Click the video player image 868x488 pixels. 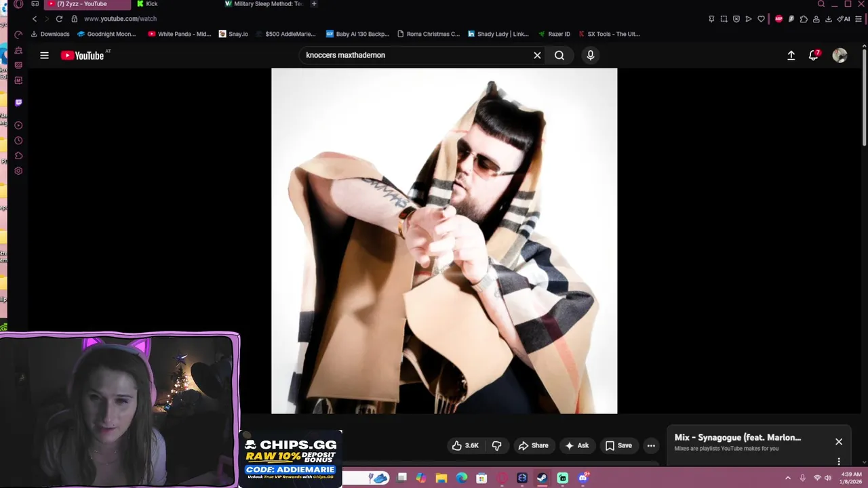click(x=444, y=241)
